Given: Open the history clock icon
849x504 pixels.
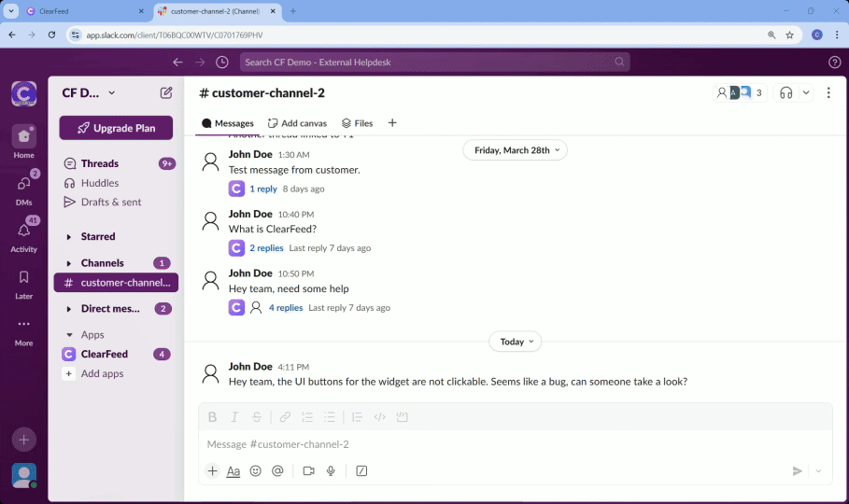Looking at the screenshot, I should pyautogui.click(x=222, y=63).
